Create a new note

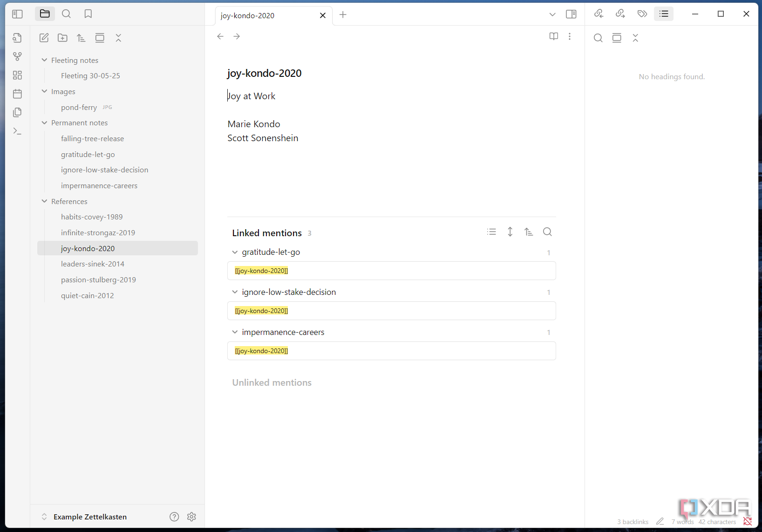[x=44, y=38]
